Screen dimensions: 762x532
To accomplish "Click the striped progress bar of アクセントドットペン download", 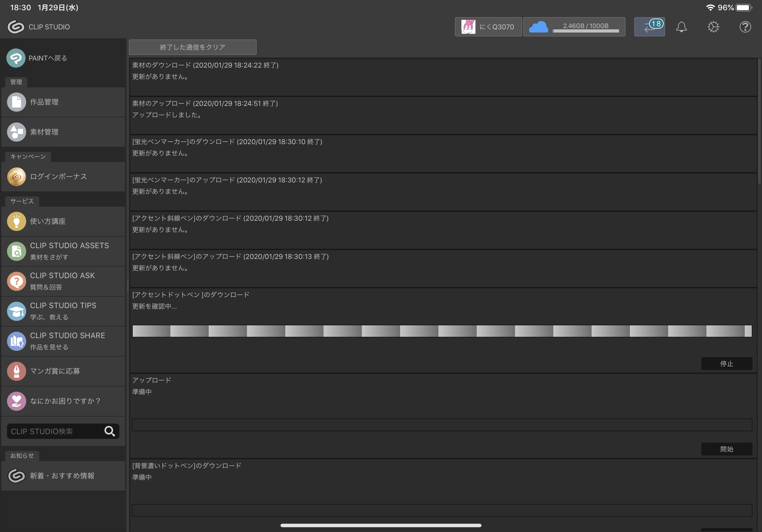I will click(442, 331).
